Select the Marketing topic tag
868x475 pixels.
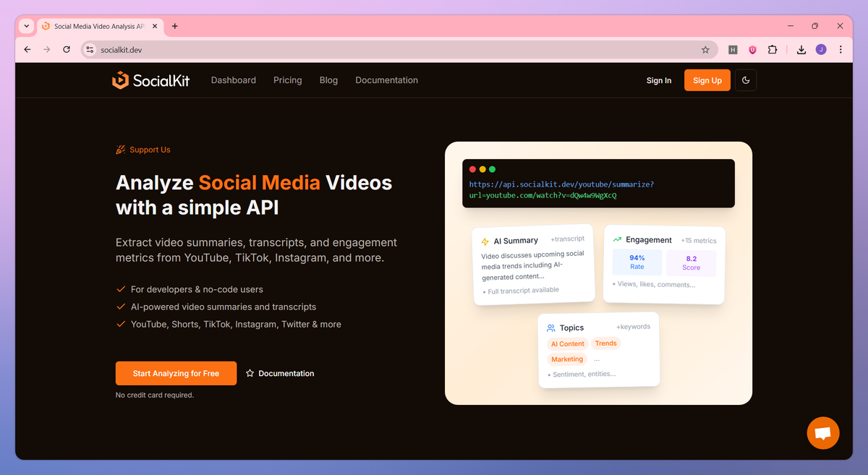coord(567,359)
